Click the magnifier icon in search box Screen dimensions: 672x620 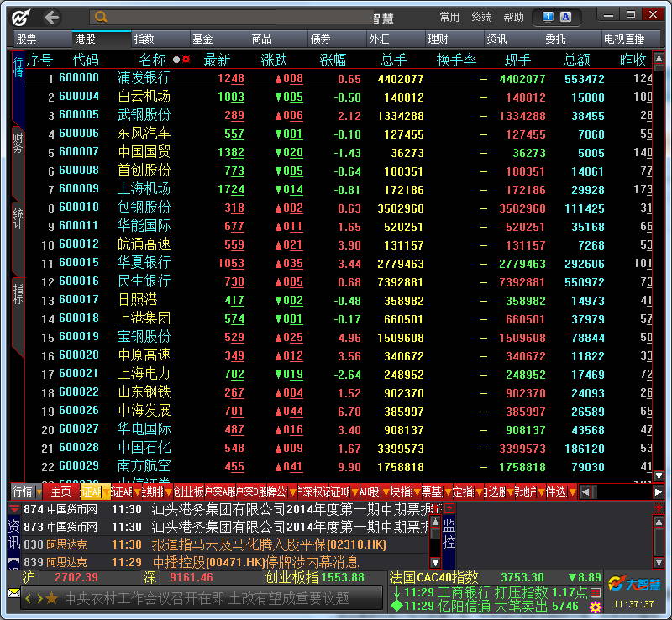(101, 17)
